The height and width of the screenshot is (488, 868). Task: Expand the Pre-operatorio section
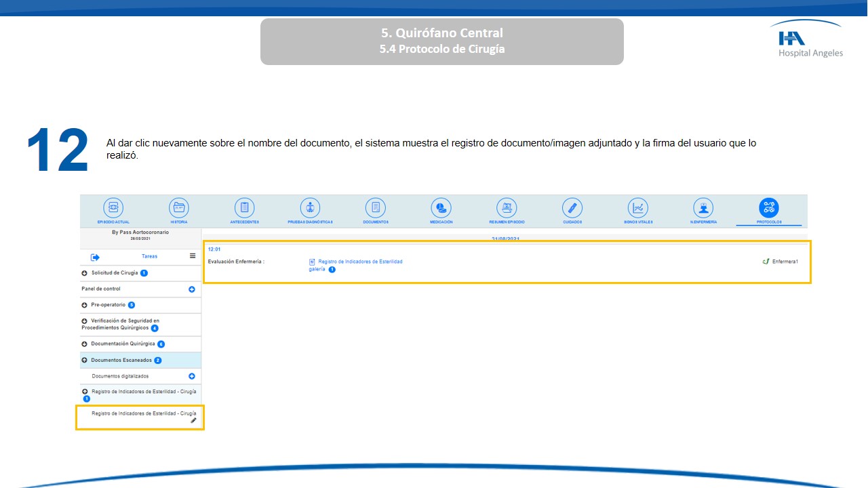click(84, 305)
